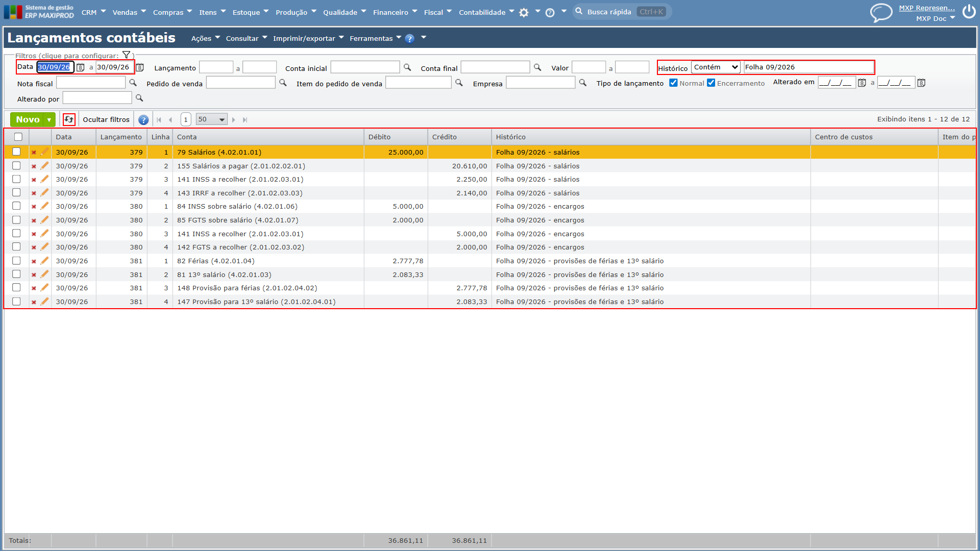Toggle the Normal tipo de lançamento checkbox

coord(673,83)
